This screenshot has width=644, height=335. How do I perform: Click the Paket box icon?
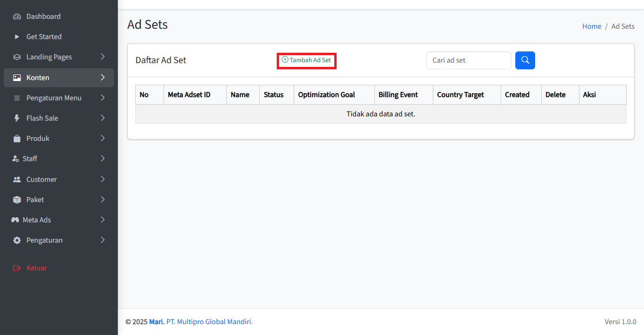(x=17, y=200)
